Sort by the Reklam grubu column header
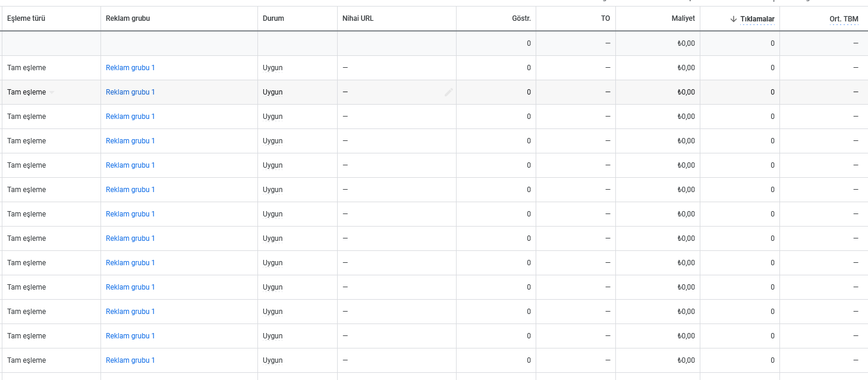 (128, 18)
